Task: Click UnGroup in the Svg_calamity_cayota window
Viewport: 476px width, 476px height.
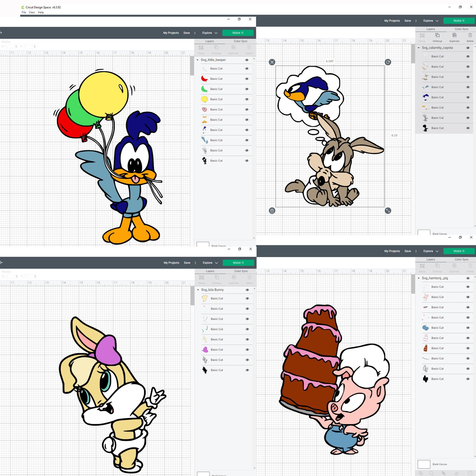Action: click(437, 37)
